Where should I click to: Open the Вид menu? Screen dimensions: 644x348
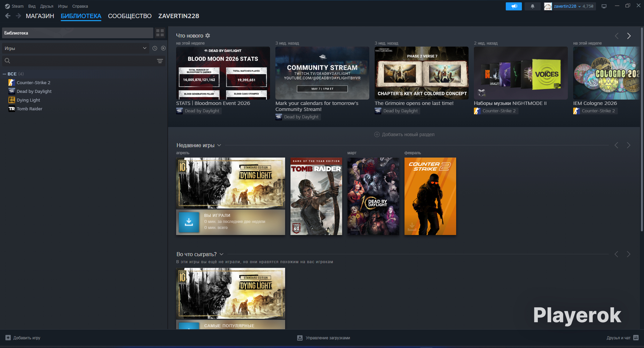[x=32, y=6]
